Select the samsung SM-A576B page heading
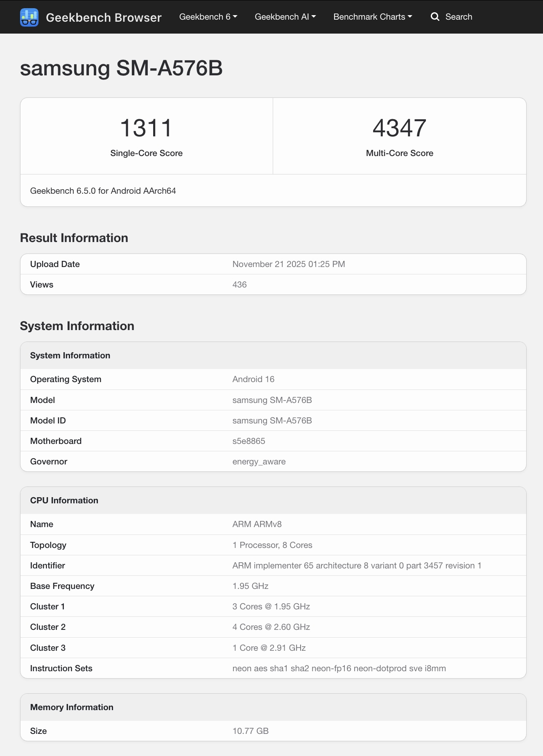This screenshot has height=756, width=543. point(121,68)
